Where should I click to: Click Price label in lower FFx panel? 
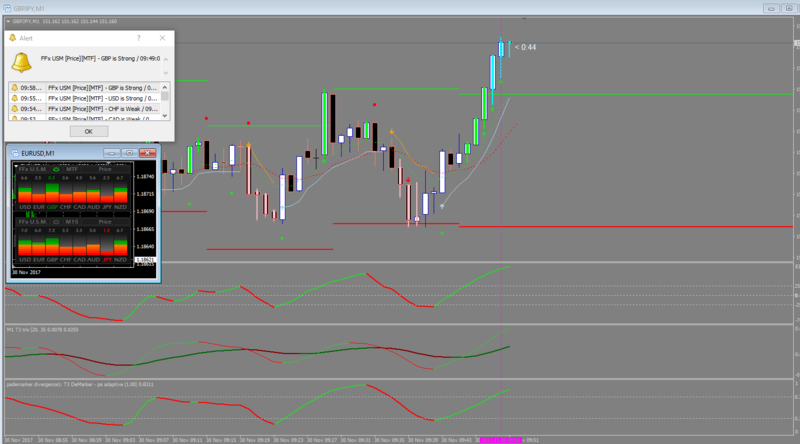pyautogui.click(x=105, y=222)
